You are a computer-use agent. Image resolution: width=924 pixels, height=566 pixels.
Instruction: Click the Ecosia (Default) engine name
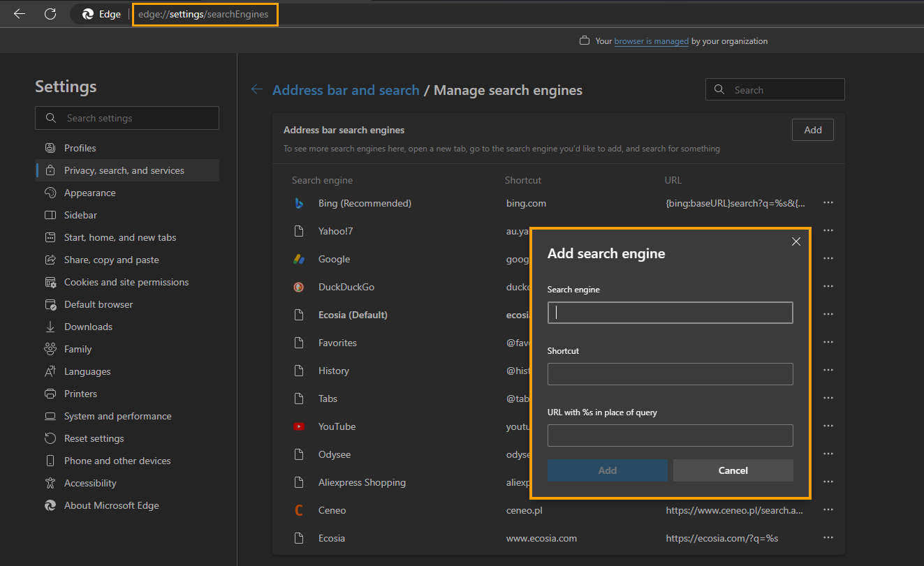tap(353, 315)
